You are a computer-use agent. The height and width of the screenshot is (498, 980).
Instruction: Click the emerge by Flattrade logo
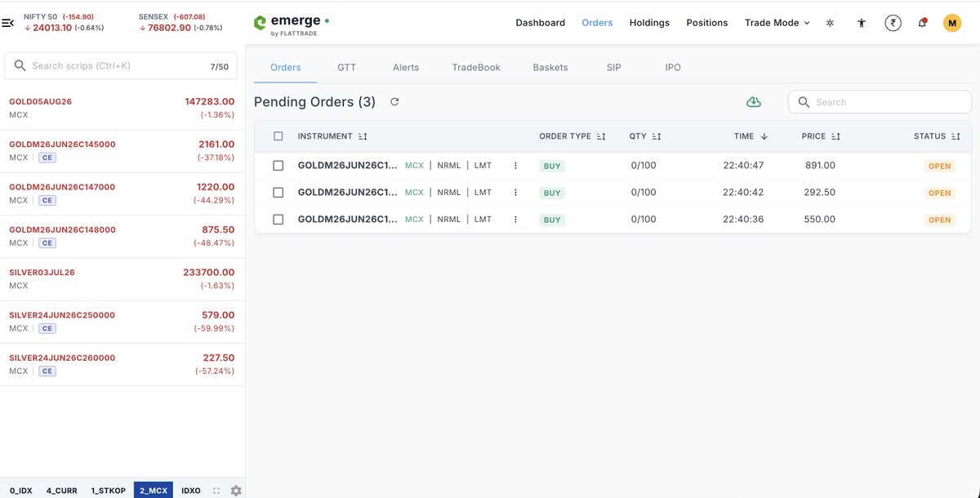coord(292,24)
